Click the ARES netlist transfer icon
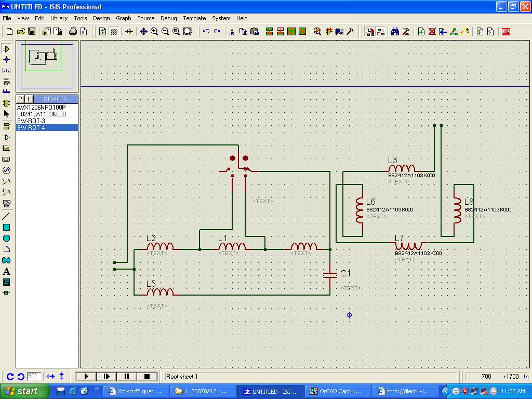 pyautogui.click(x=506, y=32)
